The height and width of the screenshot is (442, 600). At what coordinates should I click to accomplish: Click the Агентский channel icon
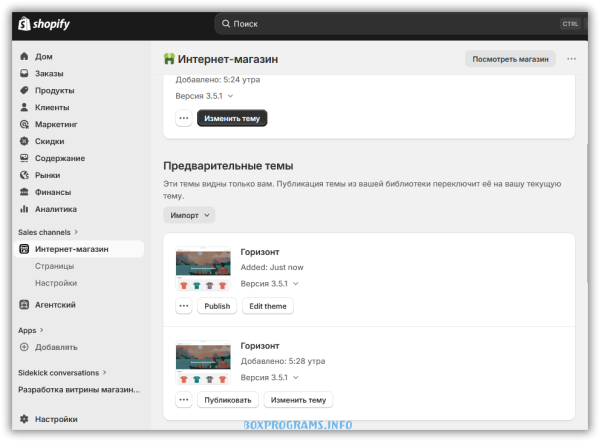tap(24, 305)
